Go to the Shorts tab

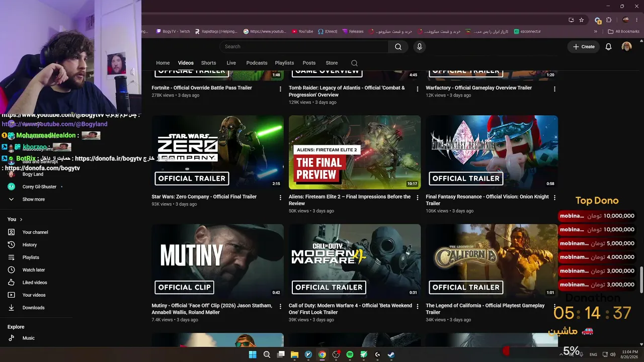(208, 63)
